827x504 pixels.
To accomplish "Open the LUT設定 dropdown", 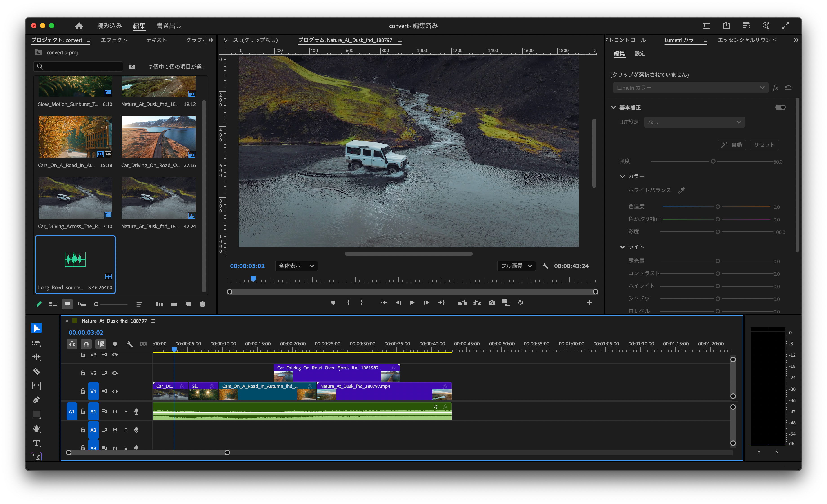I will (694, 122).
